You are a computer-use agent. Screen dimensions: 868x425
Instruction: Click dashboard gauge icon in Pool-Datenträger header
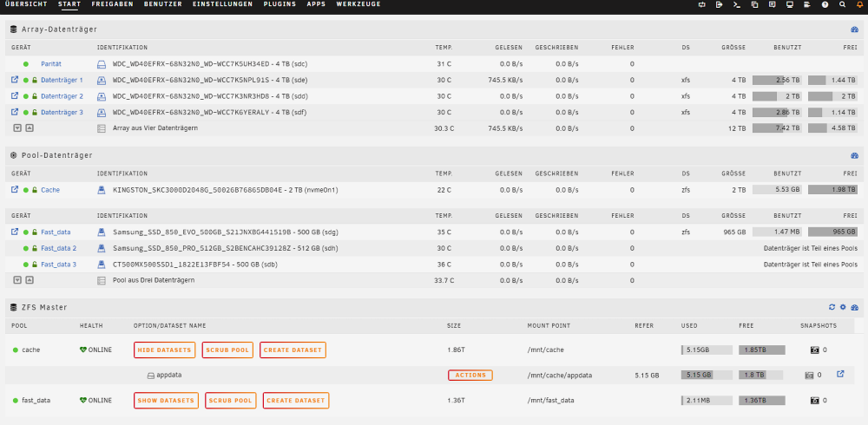tap(854, 155)
